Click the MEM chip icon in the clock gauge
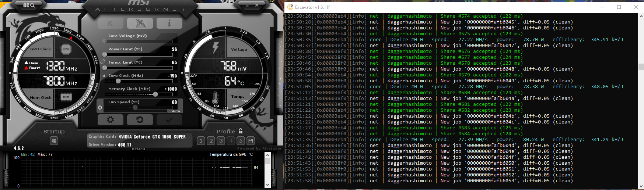 coord(66,97)
